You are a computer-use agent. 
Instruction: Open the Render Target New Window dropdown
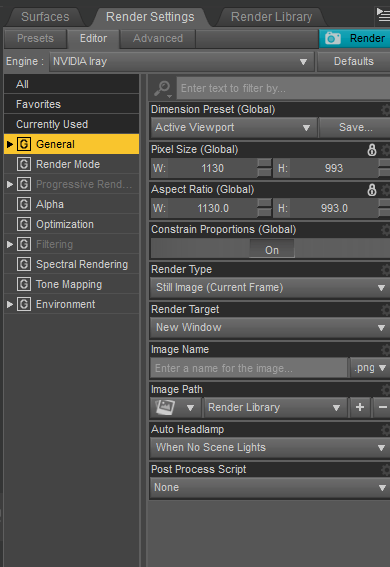270,328
